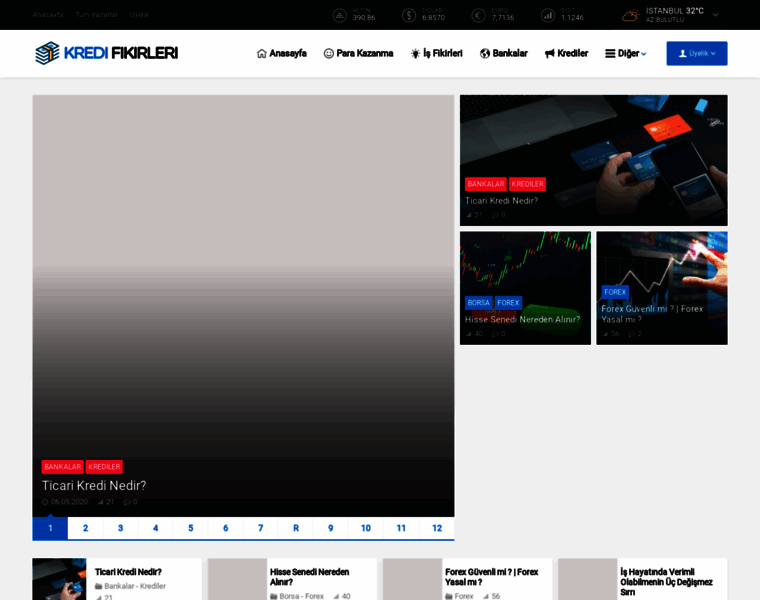Open Tüm Yazarlar link in top bar
The width and height of the screenshot is (760, 600).
pyautogui.click(x=96, y=15)
